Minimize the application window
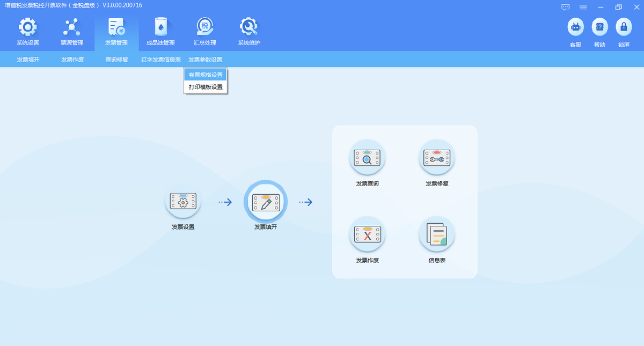The image size is (644, 346). (601, 7)
